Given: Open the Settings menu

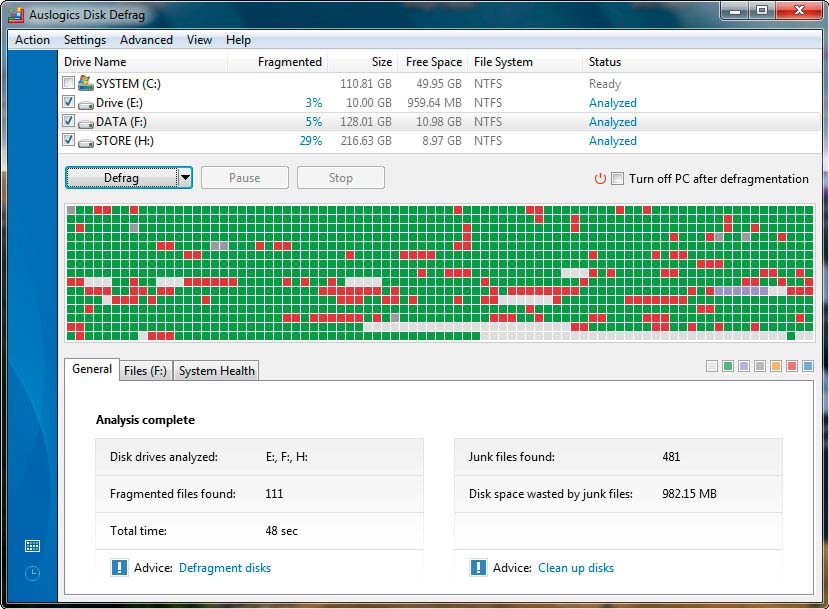Looking at the screenshot, I should tap(85, 40).
